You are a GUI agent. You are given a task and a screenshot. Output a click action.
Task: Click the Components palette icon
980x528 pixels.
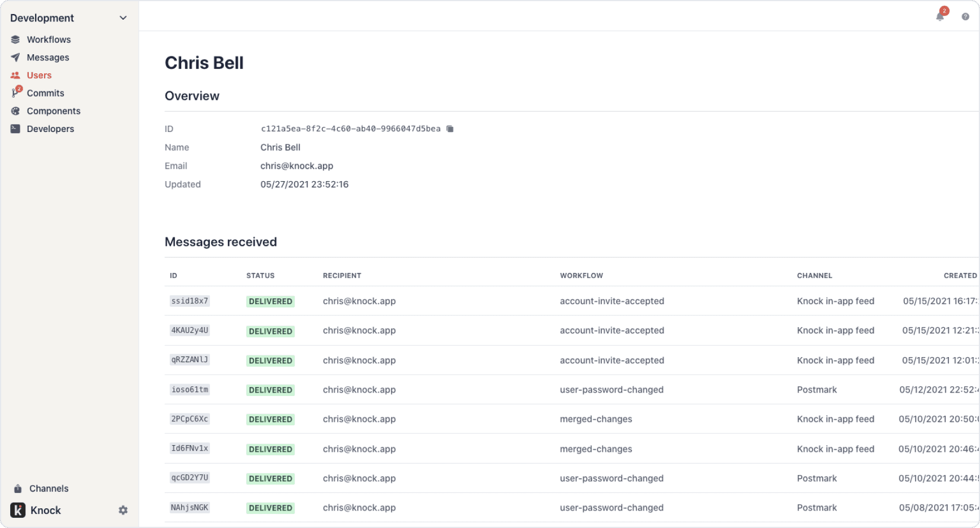pyautogui.click(x=15, y=111)
